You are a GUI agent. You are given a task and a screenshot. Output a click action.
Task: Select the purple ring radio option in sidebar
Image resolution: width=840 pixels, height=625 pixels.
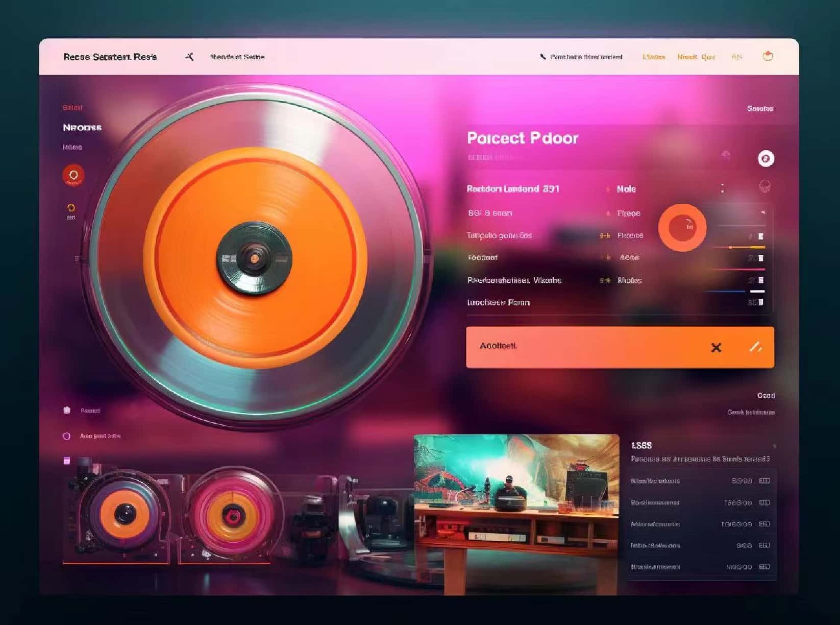pyautogui.click(x=66, y=436)
